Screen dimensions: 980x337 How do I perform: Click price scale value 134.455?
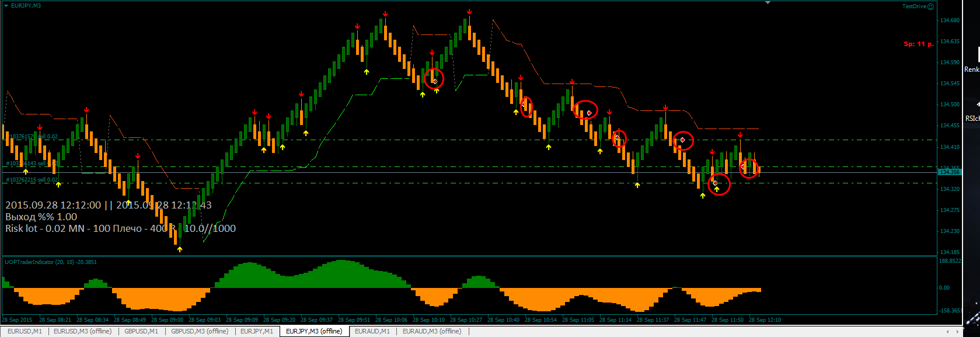tap(950, 126)
